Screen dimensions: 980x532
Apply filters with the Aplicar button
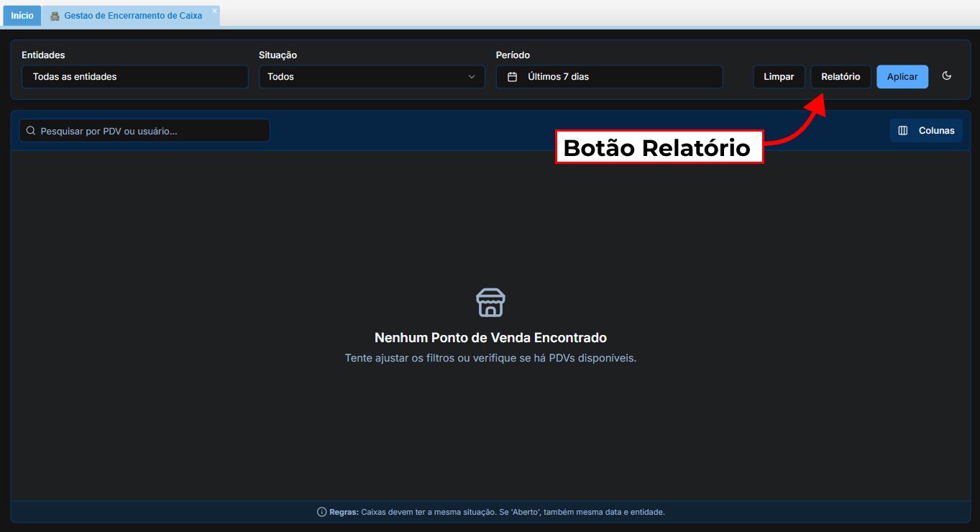[902, 77]
